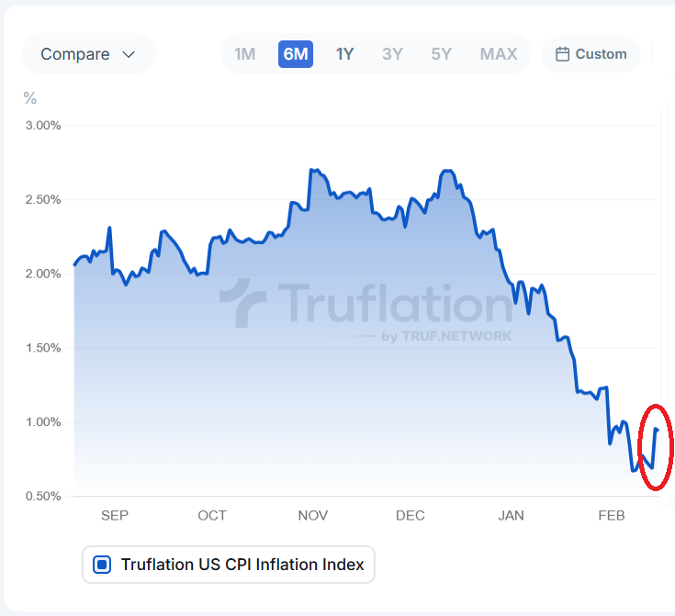The width and height of the screenshot is (675, 616).
Task: Click the calendar icon in Custom
Action: [x=563, y=54]
